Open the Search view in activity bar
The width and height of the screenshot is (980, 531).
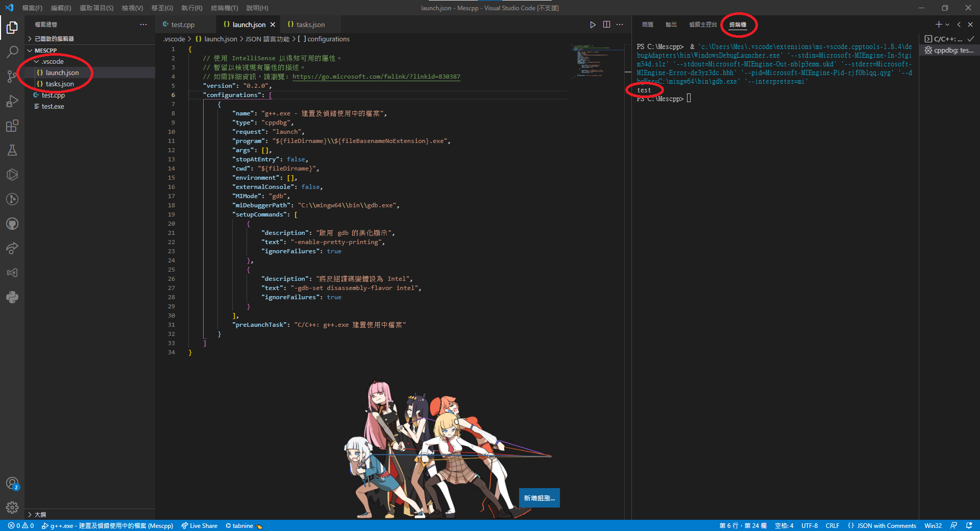[x=12, y=52]
